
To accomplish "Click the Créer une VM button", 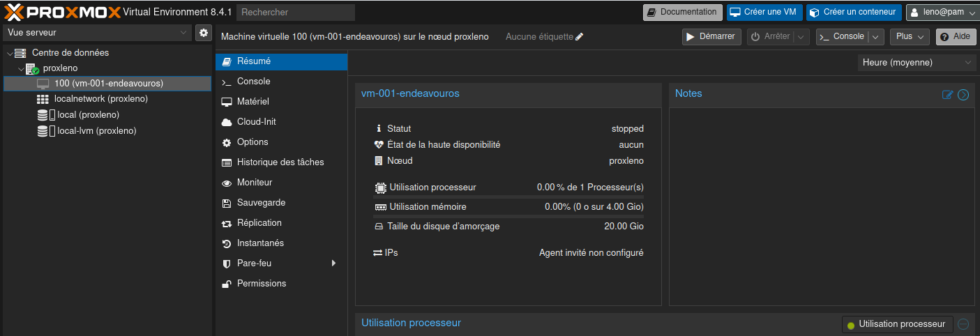I will 764,12.
